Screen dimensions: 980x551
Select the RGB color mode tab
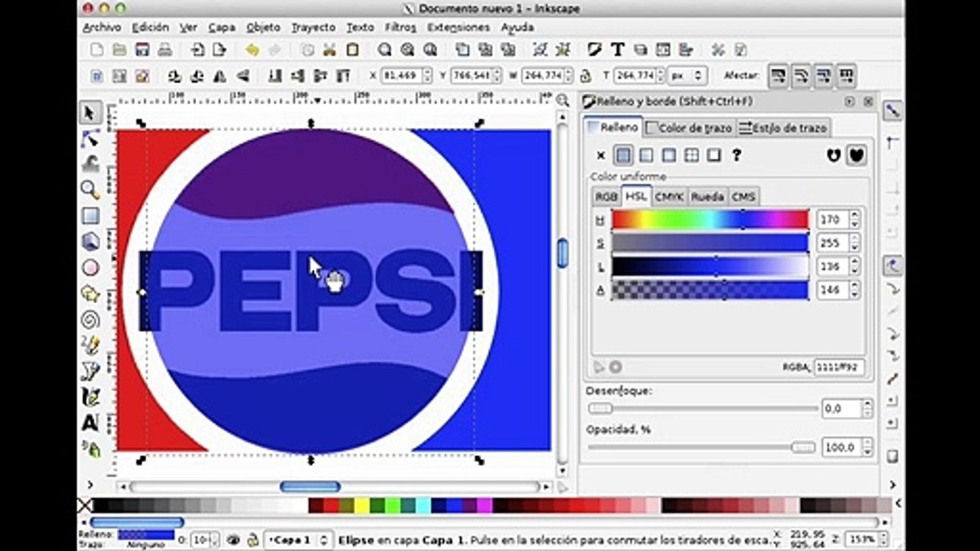tap(606, 197)
